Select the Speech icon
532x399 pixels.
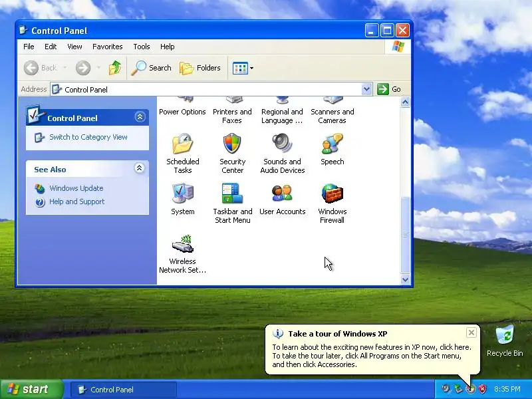coord(332,144)
